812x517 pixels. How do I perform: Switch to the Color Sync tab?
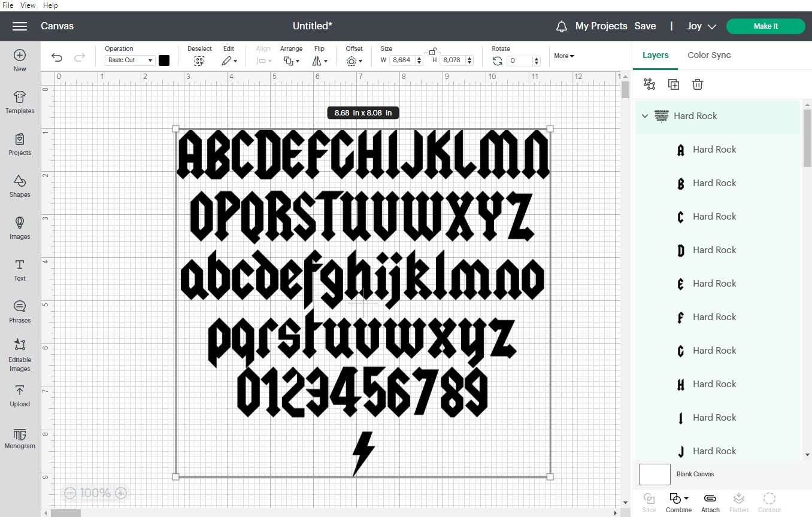click(709, 55)
